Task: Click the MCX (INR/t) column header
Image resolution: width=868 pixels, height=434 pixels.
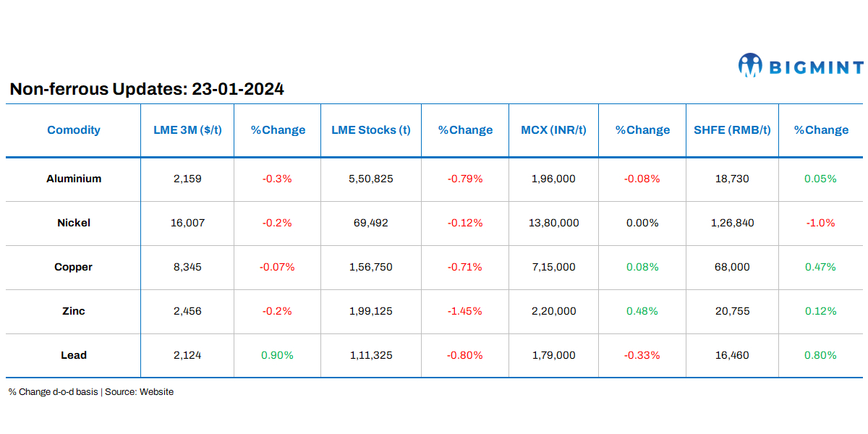Action: pos(553,130)
